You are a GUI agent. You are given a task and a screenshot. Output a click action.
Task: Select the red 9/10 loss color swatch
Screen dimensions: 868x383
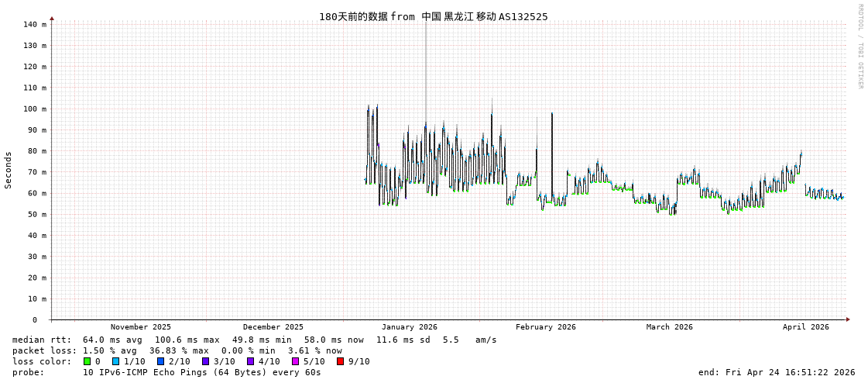tap(341, 361)
